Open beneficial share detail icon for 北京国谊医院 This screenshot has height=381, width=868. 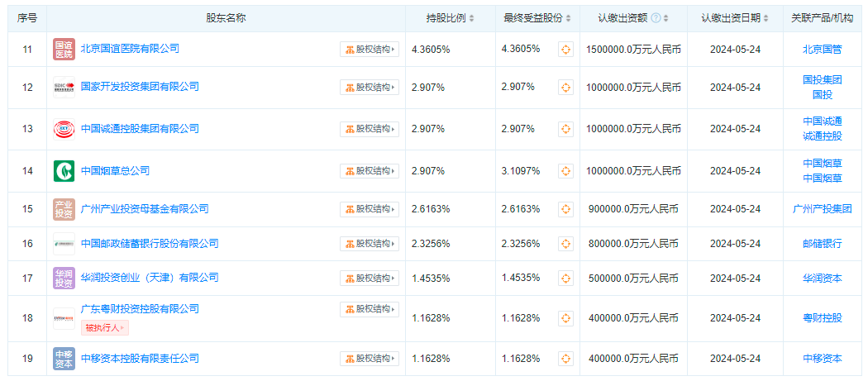[x=565, y=50]
